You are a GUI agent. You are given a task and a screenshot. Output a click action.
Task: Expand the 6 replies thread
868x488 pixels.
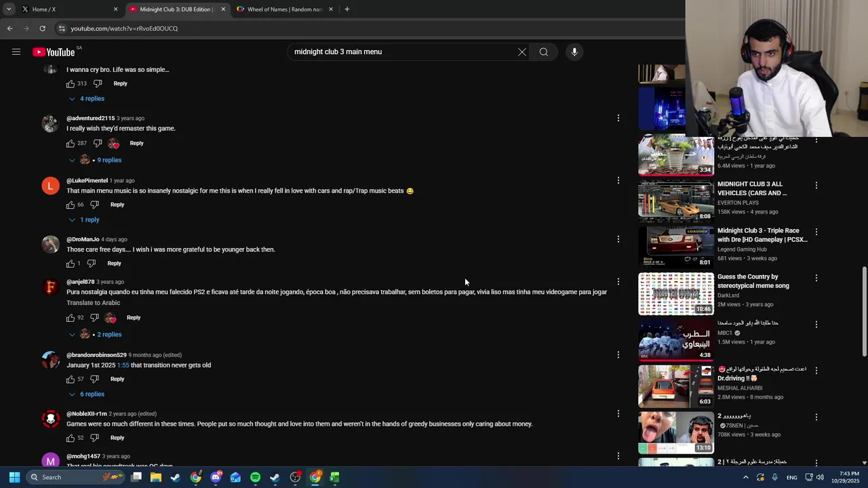click(86, 394)
